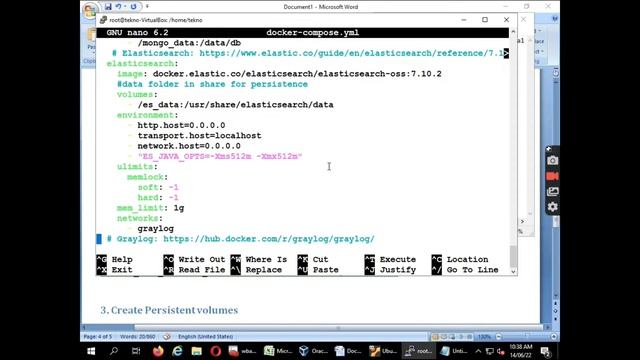
Task: Click the '3. Create Persistent volumes' heading
Action: pyautogui.click(x=169, y=310)
